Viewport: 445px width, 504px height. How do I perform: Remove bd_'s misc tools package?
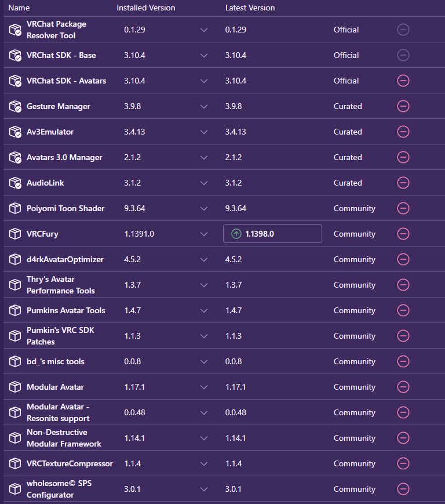403,361
